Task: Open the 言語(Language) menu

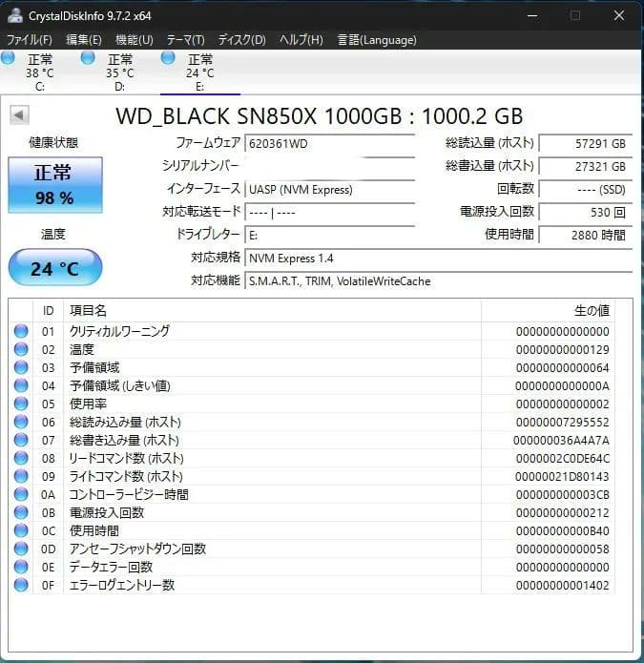Action: [x=377, y=40]
